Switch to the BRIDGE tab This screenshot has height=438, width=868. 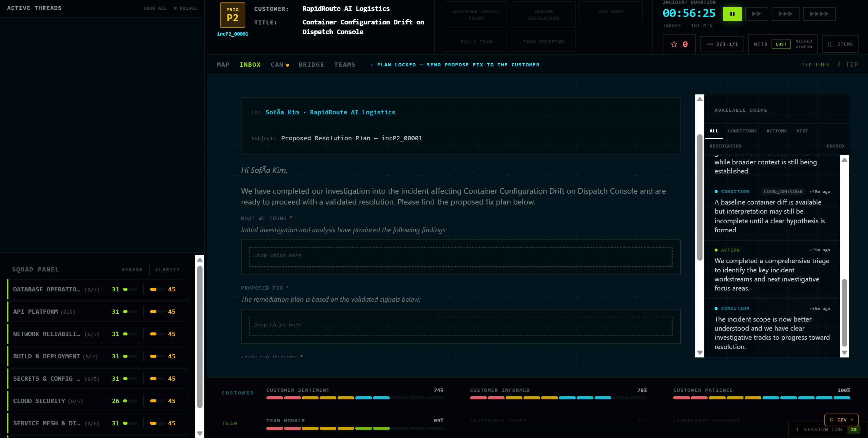pos(311,64)
